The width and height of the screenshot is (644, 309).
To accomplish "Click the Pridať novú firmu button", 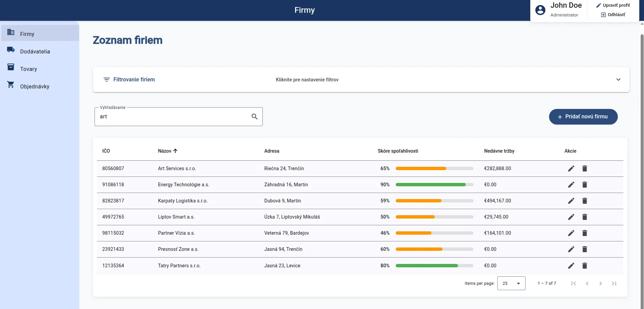I will click(x=583, y=117).
